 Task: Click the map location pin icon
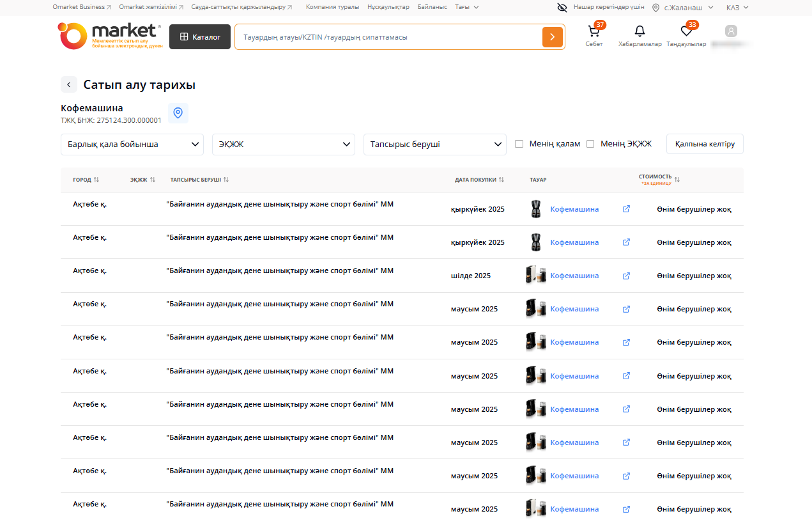point(178,113)
